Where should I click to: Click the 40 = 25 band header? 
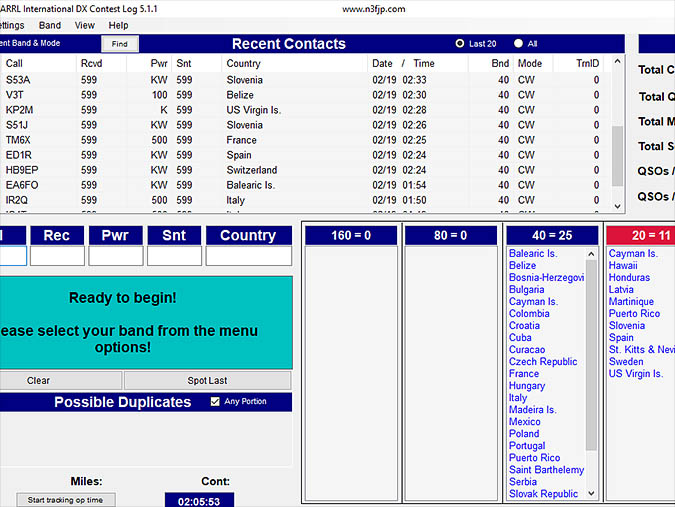(552, 235)
